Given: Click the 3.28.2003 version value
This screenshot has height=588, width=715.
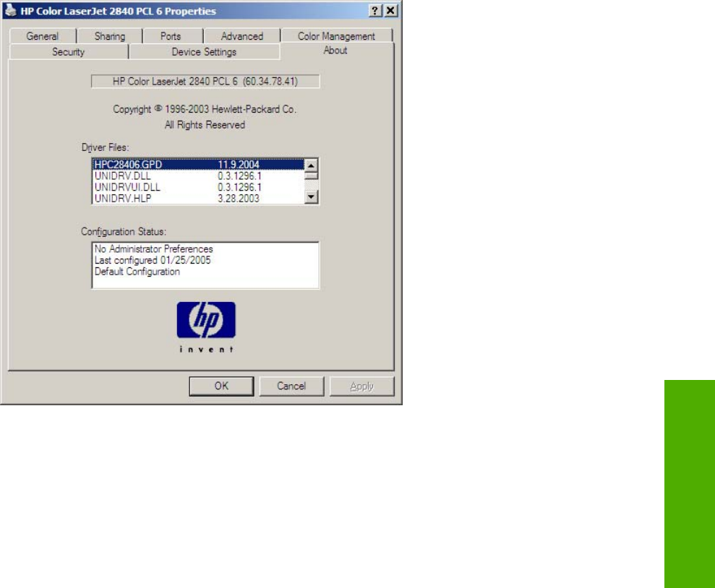Looking at the screenshot, I should [x=239, y=199].
